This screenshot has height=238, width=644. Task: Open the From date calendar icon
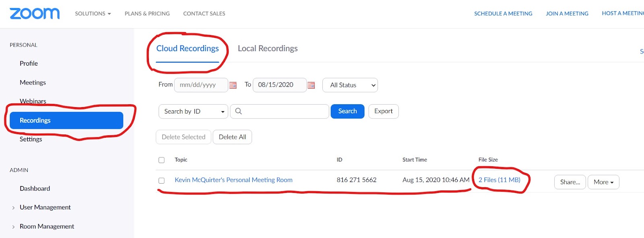point(233,85)
